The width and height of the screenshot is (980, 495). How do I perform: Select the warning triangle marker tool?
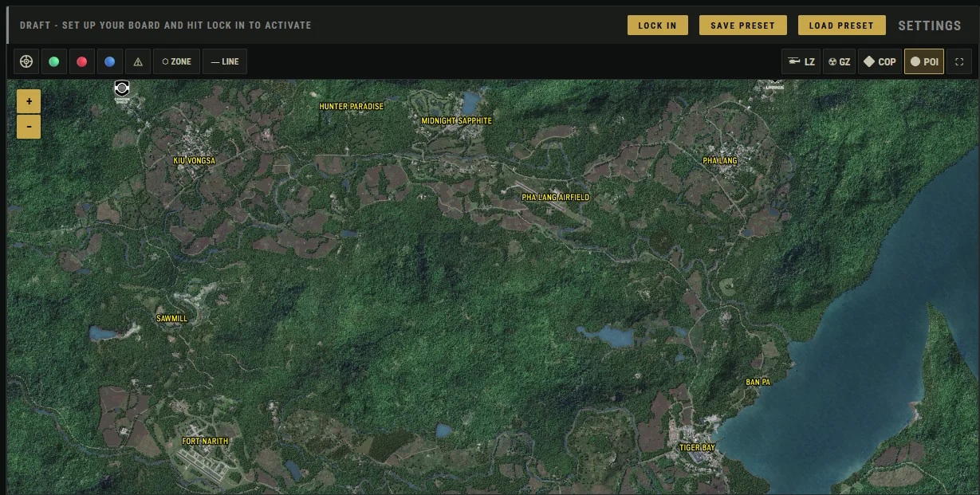[138, 61]
